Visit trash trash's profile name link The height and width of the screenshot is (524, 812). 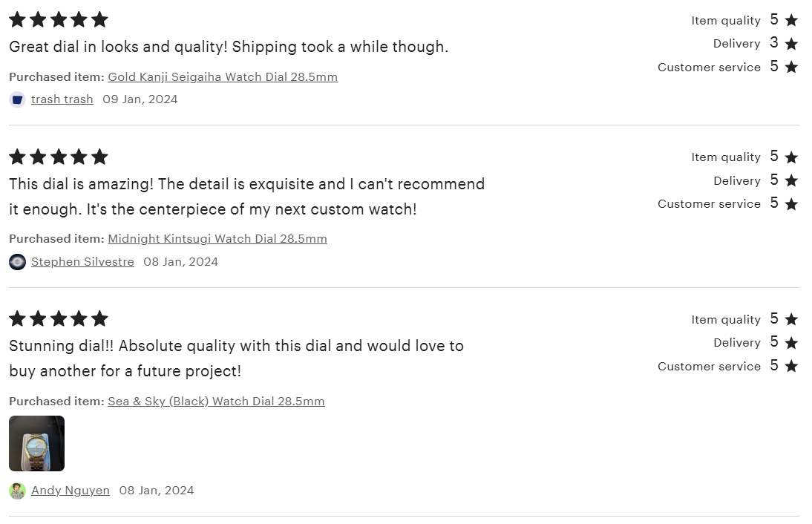62,99
